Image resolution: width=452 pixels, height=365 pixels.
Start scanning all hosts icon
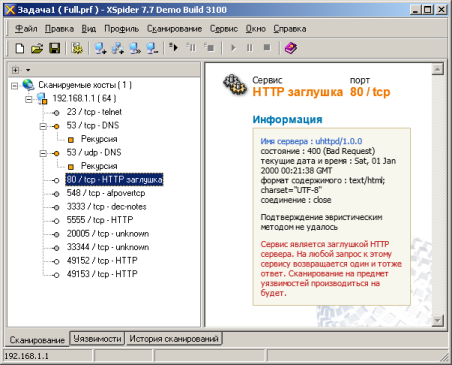[x=173, y=48]
